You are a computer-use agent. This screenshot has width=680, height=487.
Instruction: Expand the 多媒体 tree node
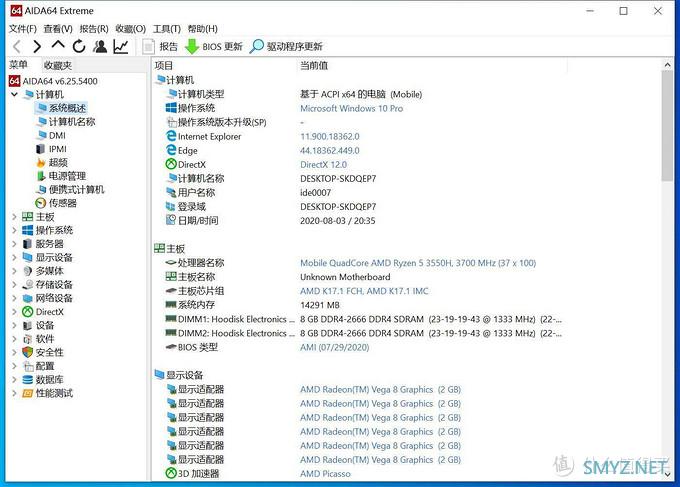tap(14, 271)
